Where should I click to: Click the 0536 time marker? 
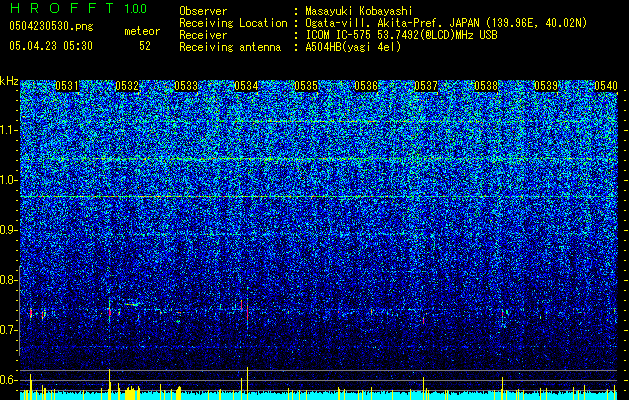tap(366, 86)
